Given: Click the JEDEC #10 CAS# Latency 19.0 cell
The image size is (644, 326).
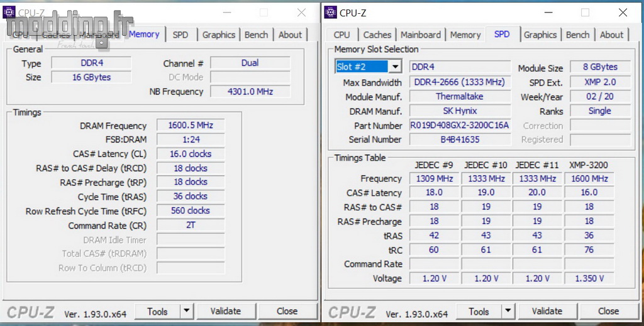Looking at the screenshot, I should pos(486,193).
